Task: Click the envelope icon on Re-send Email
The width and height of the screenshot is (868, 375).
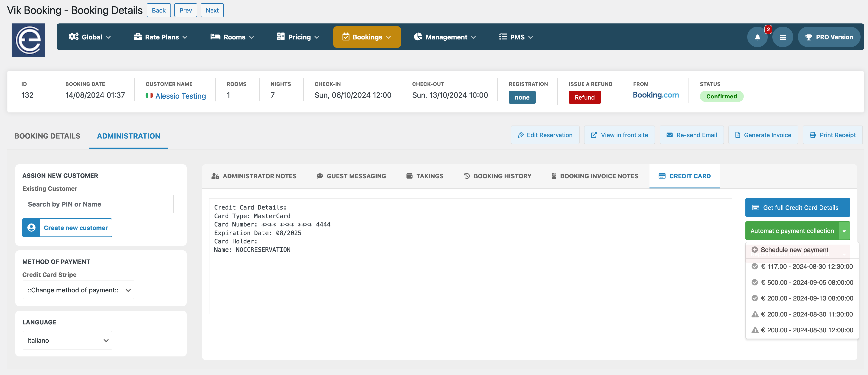Action: (669, 135)
